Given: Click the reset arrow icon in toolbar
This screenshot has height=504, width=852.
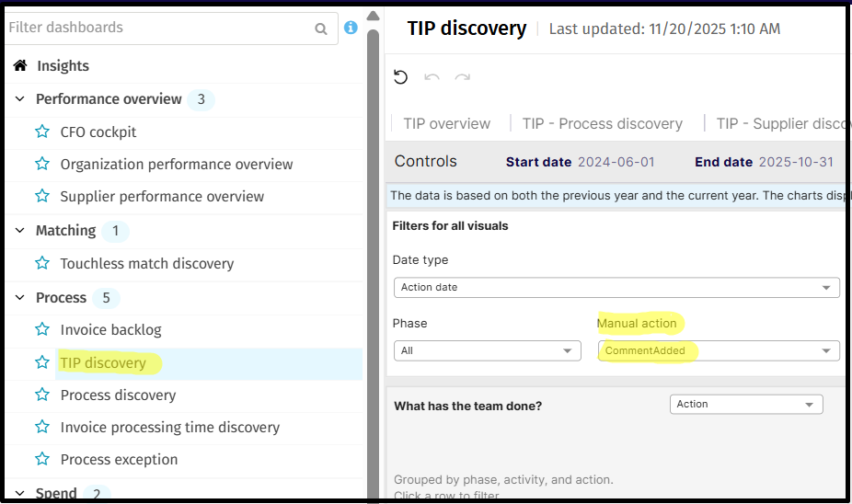Looking at the screenshot, I should click(x=400, y=77).
